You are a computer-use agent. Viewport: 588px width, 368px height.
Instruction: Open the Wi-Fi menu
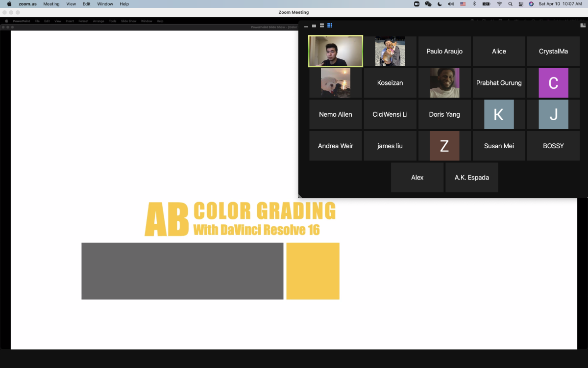499,4
